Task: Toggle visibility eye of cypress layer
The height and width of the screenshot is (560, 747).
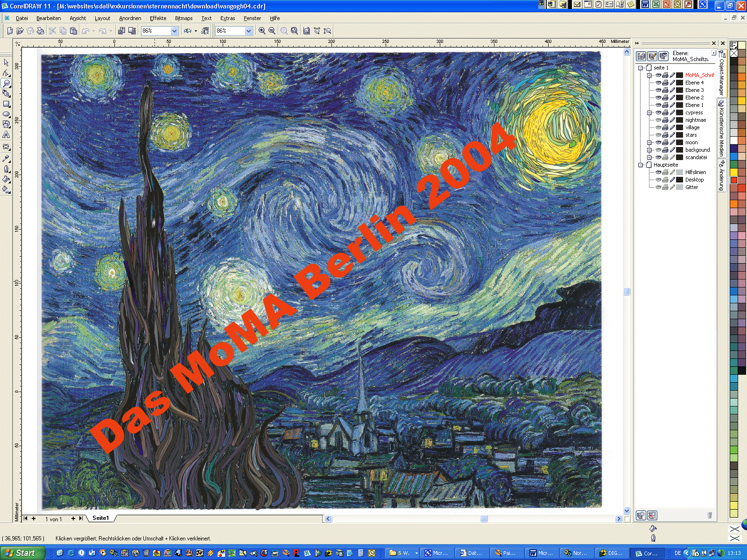Action: [x=658, y=112]
